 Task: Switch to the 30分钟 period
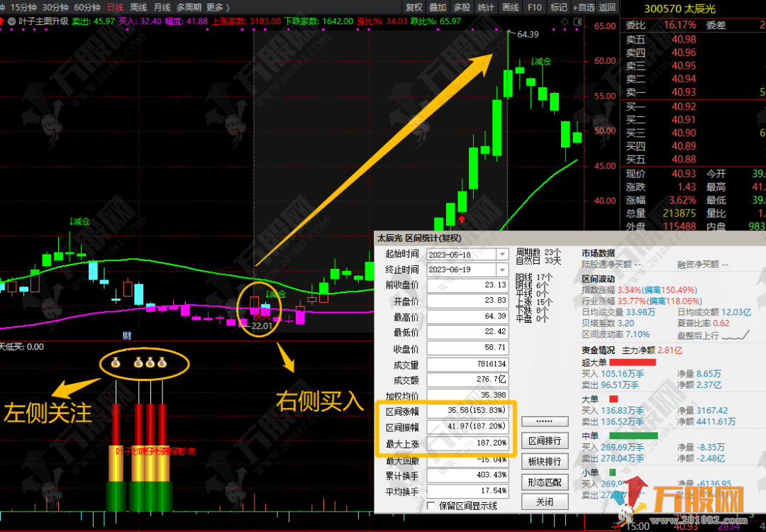click(55, 7)
